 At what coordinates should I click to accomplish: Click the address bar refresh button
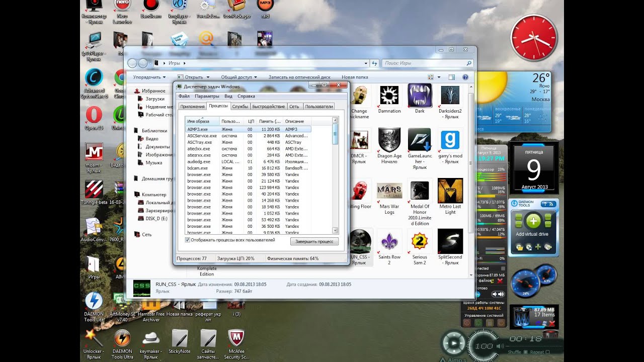[374, 63]
